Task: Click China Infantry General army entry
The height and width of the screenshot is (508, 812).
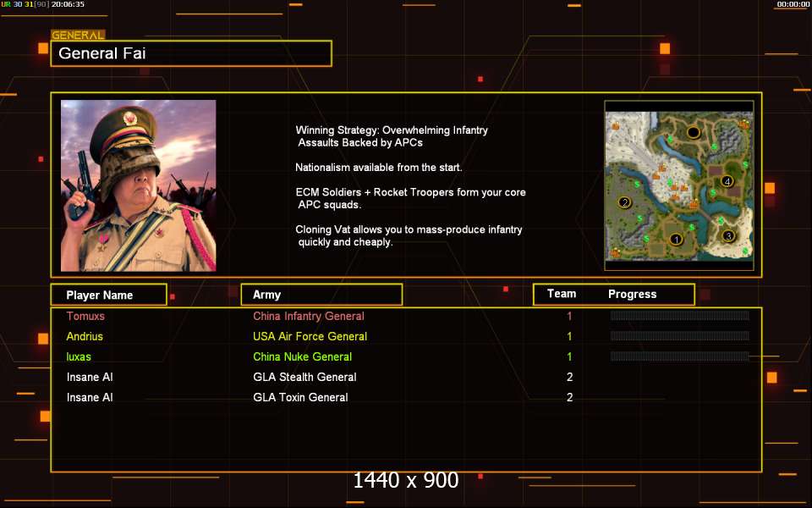Action: (x=309, y=316)
